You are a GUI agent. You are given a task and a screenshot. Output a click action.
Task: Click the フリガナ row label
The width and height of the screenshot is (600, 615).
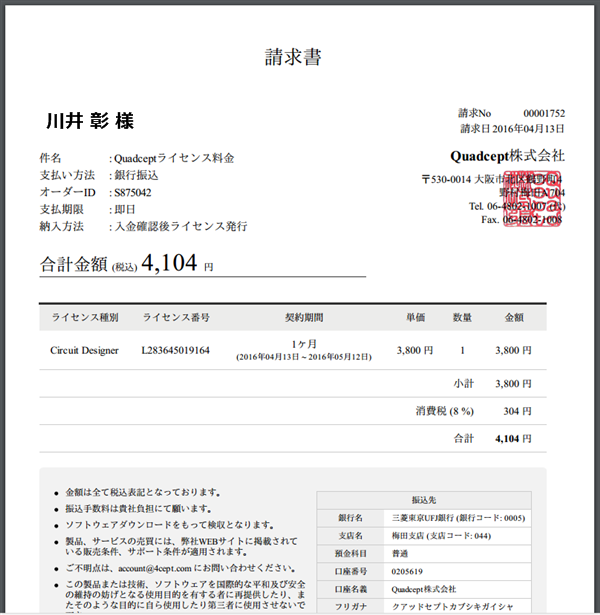351,607
